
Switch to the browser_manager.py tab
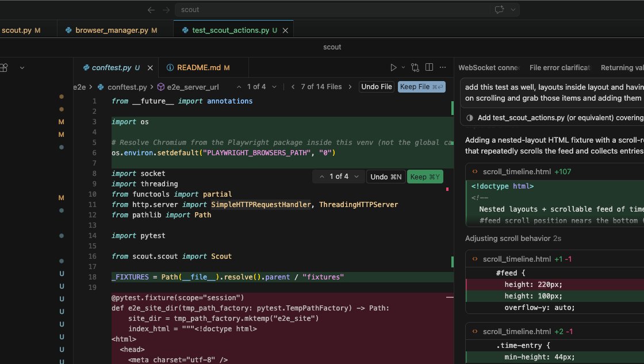pos(112,30)
